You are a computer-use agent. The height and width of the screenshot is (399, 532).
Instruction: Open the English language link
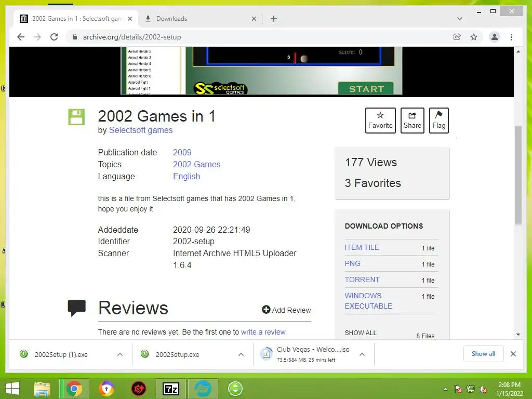(x=187, y=177)
